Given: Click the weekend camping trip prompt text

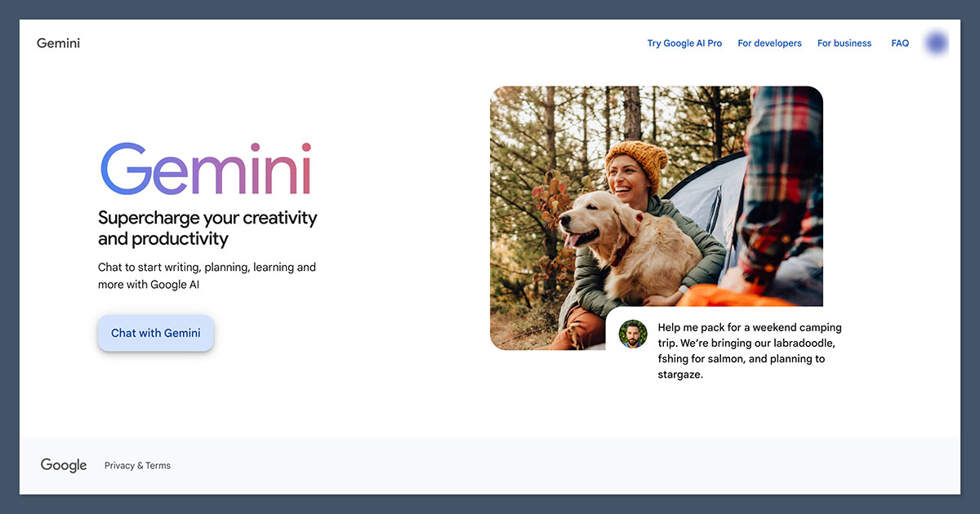Looking at the screenshot, I should 748,351.
